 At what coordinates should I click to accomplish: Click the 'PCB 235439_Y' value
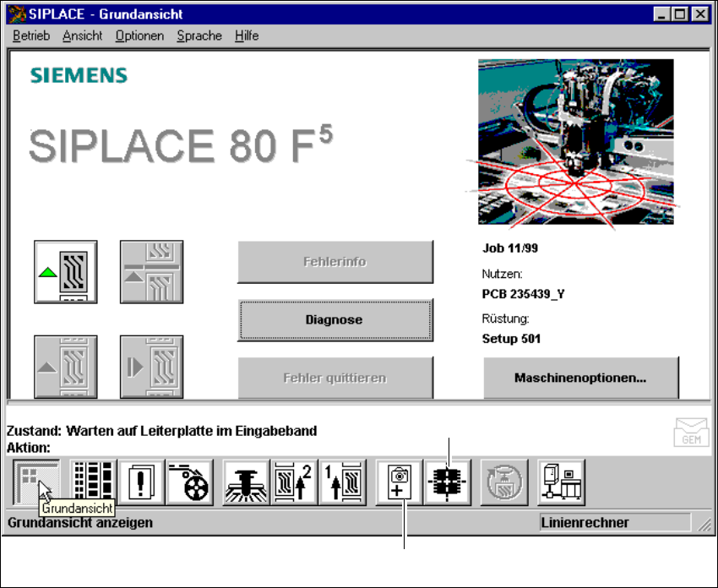click(524, 293)
